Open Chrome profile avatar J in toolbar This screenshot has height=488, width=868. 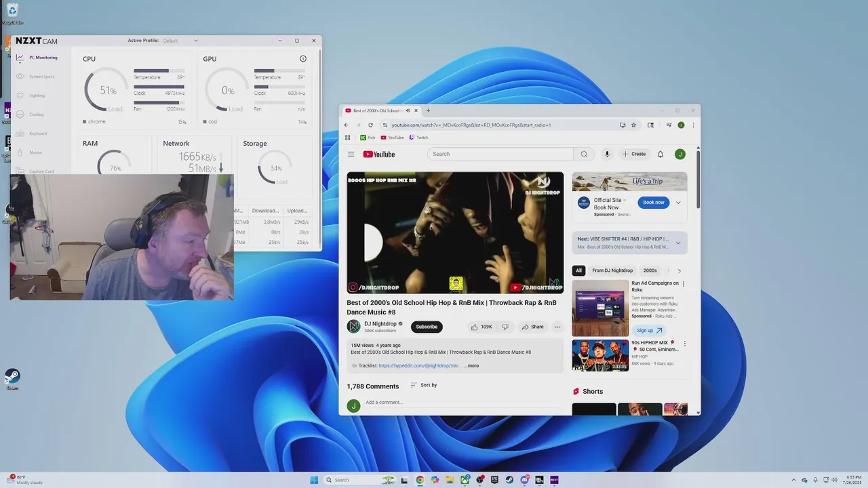[681, 125]
